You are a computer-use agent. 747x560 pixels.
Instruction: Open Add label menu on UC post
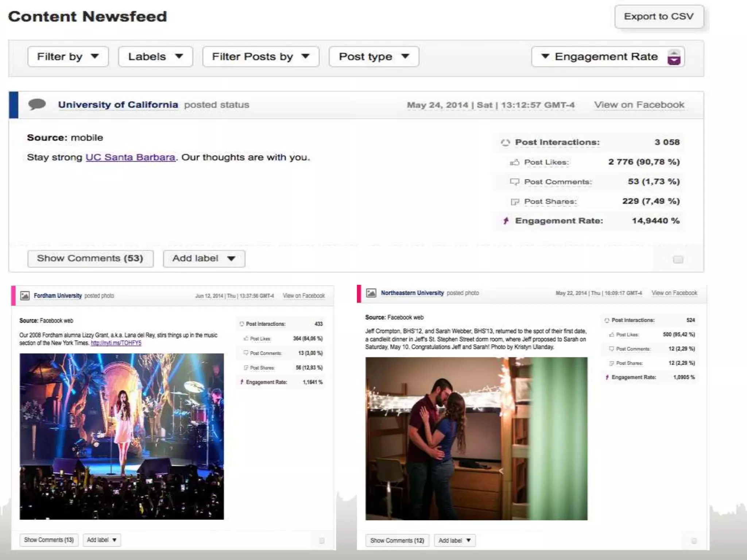(204, 258)
